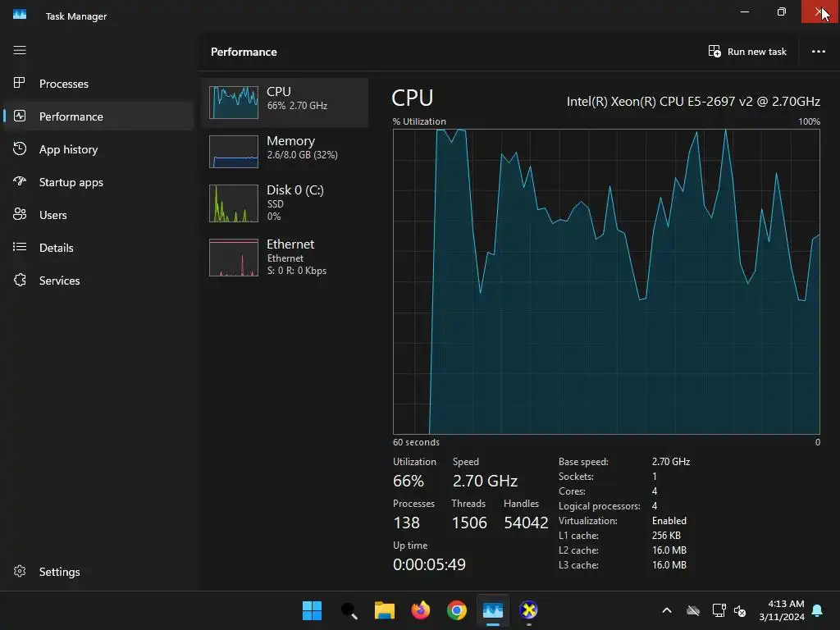The width and height of the screenshot is (840, 630).
Task: Switch to the Users page
Action: point(98,215)
